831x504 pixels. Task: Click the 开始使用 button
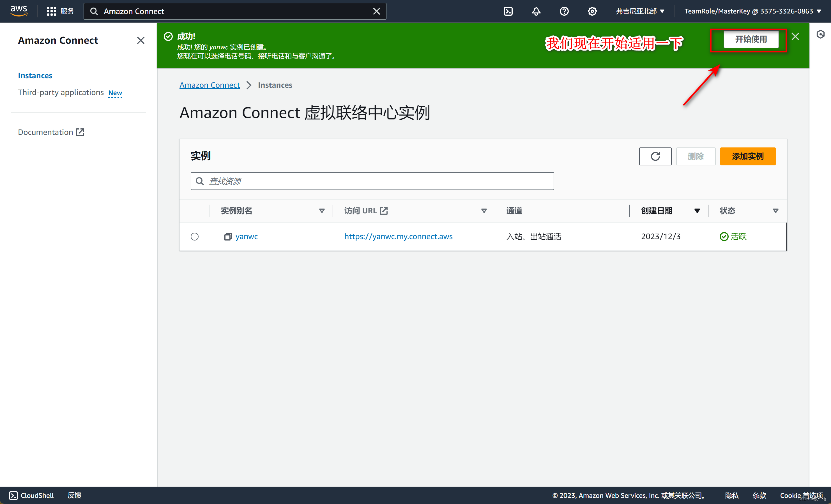coord(751,40)
